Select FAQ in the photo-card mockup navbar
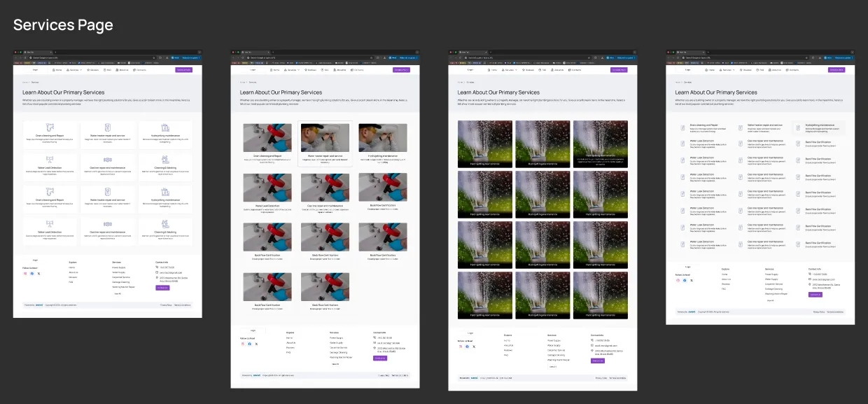 [325, 70]
